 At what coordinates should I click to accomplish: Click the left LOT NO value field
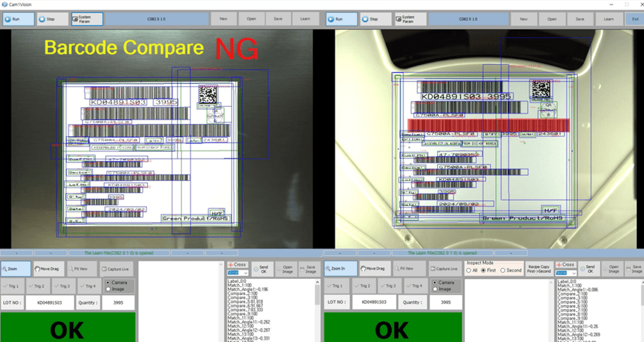49,303
